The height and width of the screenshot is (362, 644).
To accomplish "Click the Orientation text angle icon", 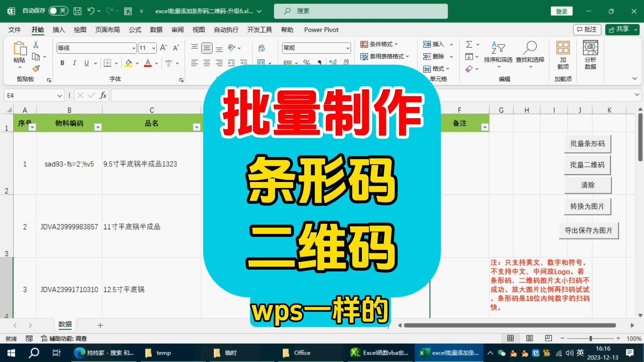I will [232, 48].
